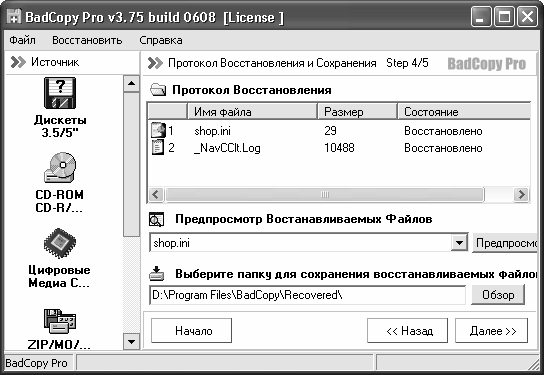
Task: Maximize the BadCopy Pro window
Action: [504, 17]
